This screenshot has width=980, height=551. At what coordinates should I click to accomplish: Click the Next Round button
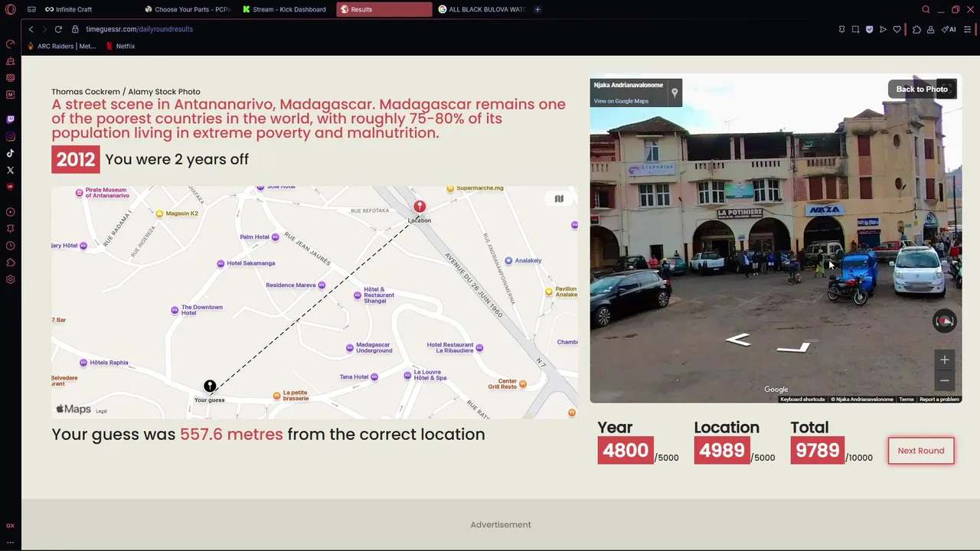(x=921, y=451)
